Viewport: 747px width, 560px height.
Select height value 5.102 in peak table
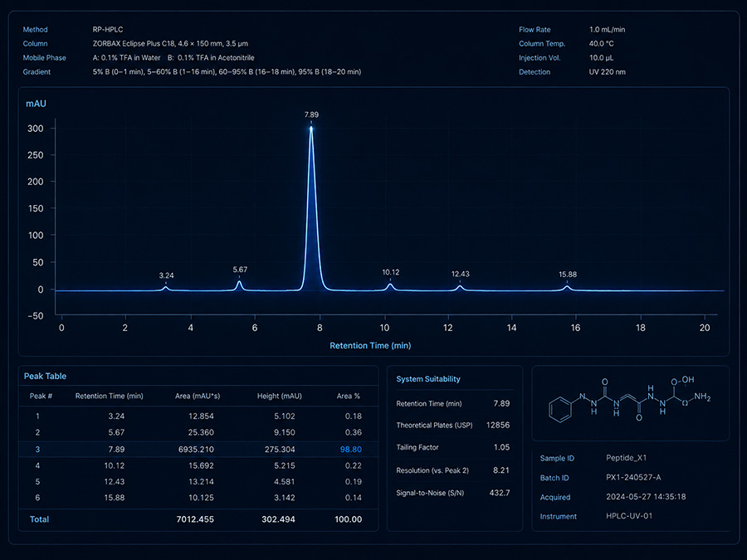click(x=285, y=416)
